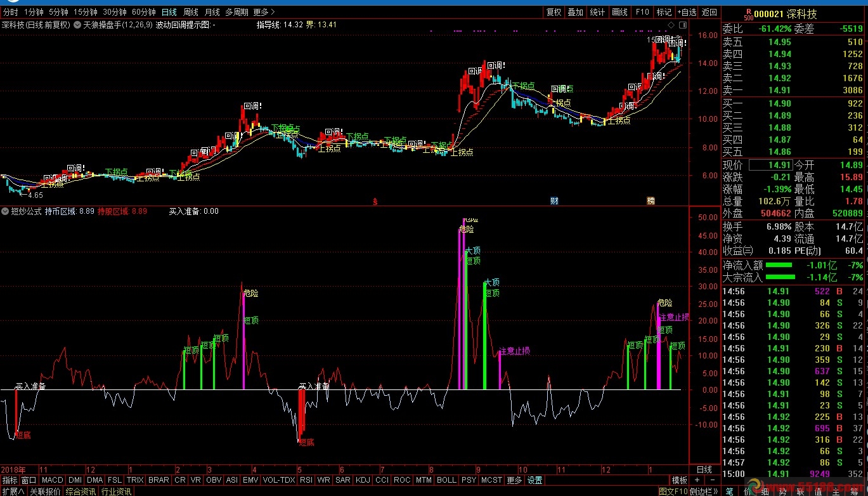Switch to the 分时 chart
Screen dimensions: 868x496
coord(10,12)
